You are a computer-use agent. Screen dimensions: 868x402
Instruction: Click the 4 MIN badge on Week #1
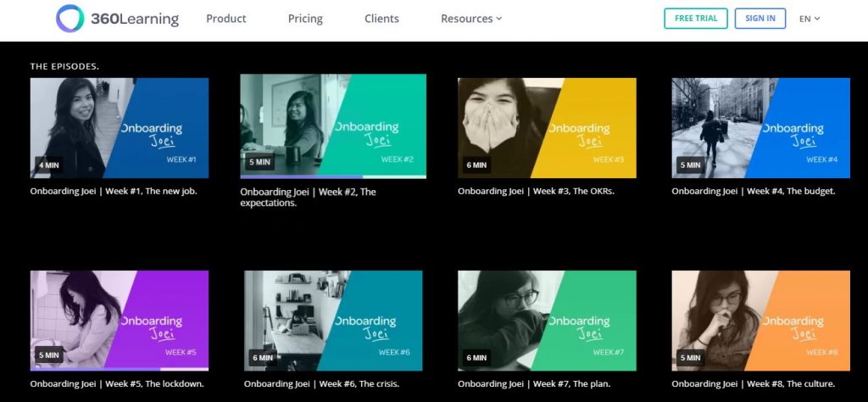coord(48,165)
